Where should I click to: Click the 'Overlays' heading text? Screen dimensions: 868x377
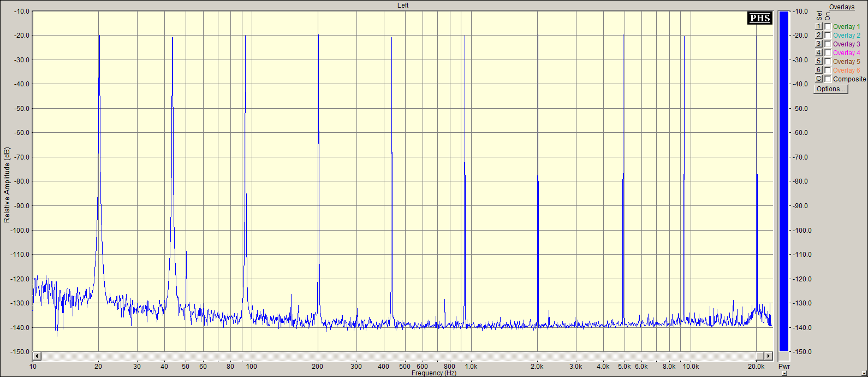[x=842, y=7]
